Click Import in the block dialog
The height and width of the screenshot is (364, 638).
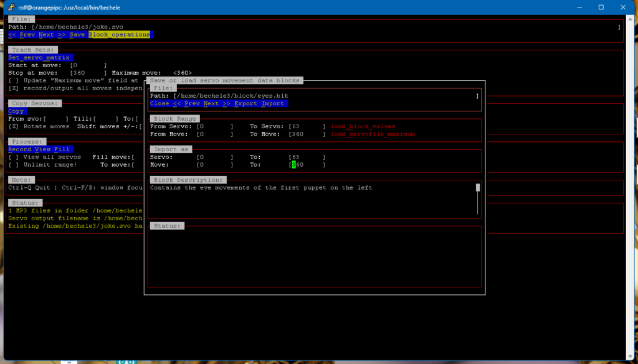tap(272, 103)
